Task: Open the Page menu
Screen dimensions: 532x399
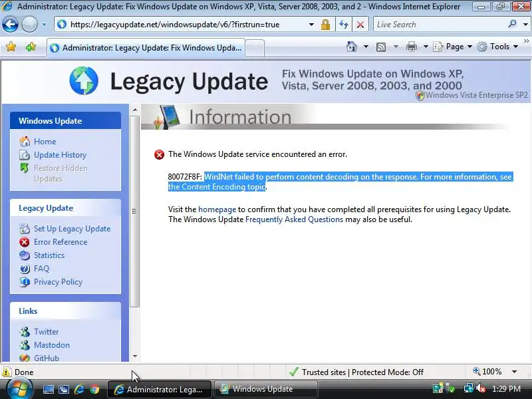Action: [453, 47]
